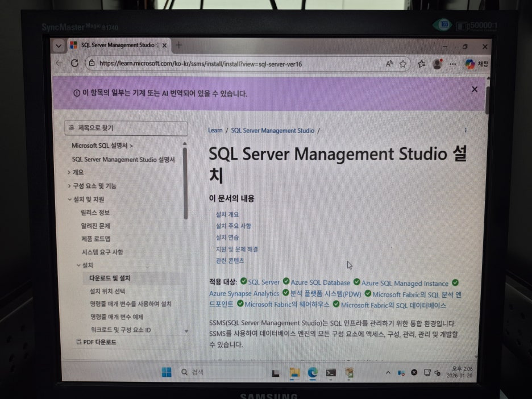Jump to 설치 개요 section

click(x=227, y=214)
